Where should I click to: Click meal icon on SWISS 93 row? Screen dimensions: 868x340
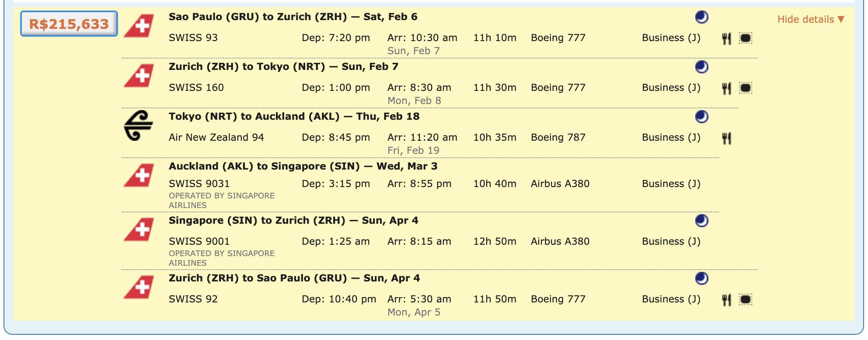(726, 38)
